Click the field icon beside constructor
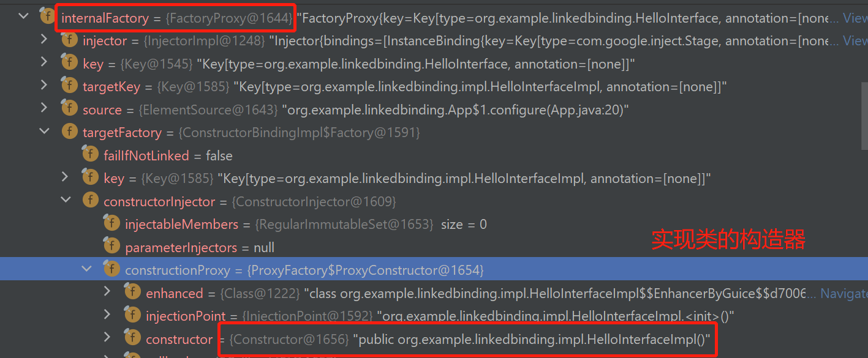Screen dimensions: 868x358 click(x=132, y=338)
